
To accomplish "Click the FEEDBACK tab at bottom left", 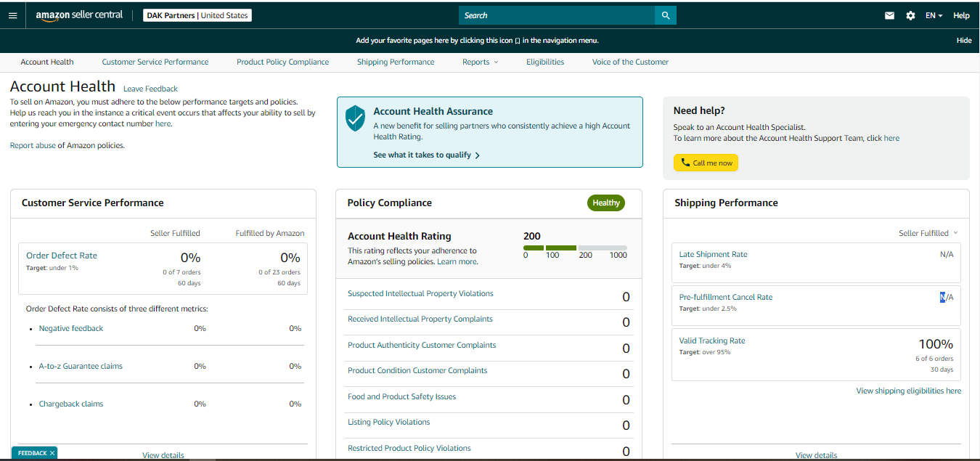I will [32, 453].
